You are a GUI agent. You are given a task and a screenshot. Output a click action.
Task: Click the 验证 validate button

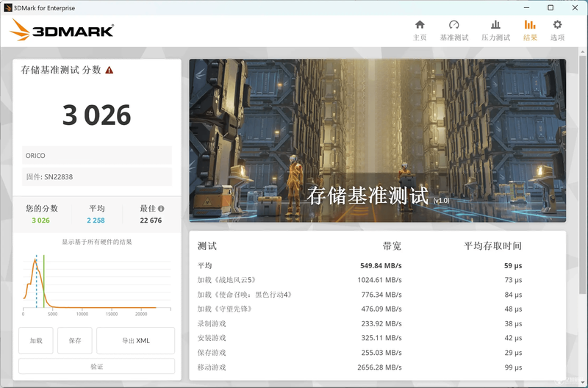97,366
